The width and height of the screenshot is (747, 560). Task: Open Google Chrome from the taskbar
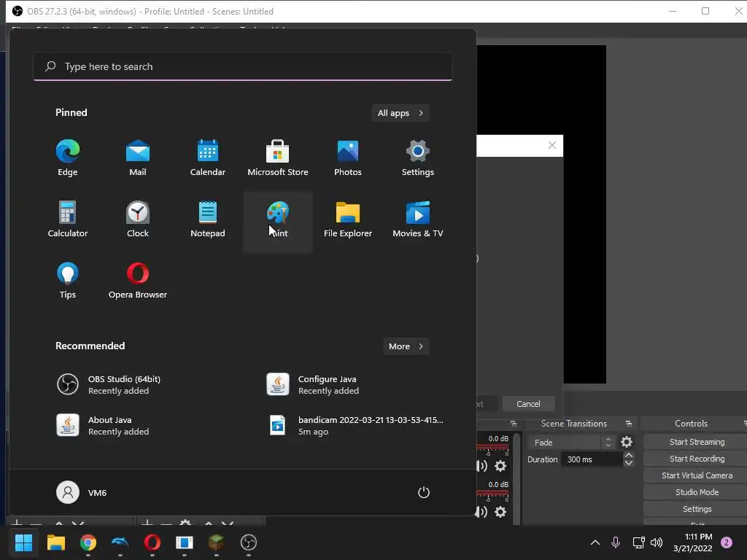(88, 542)
